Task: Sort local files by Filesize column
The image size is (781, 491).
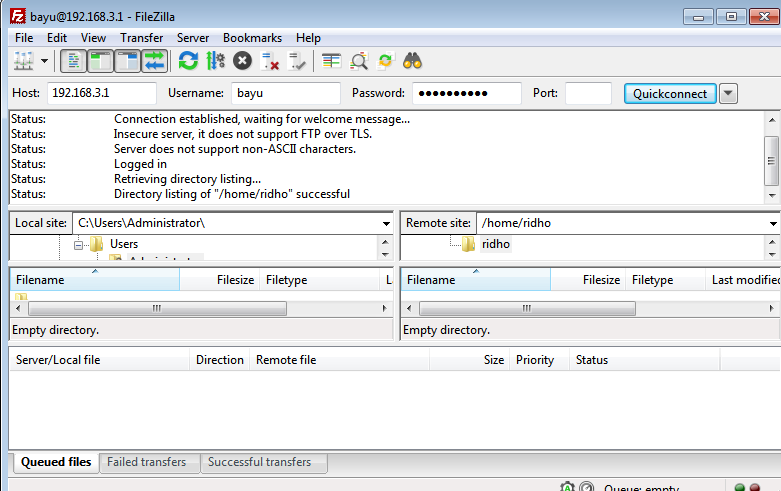Action: 220,280
